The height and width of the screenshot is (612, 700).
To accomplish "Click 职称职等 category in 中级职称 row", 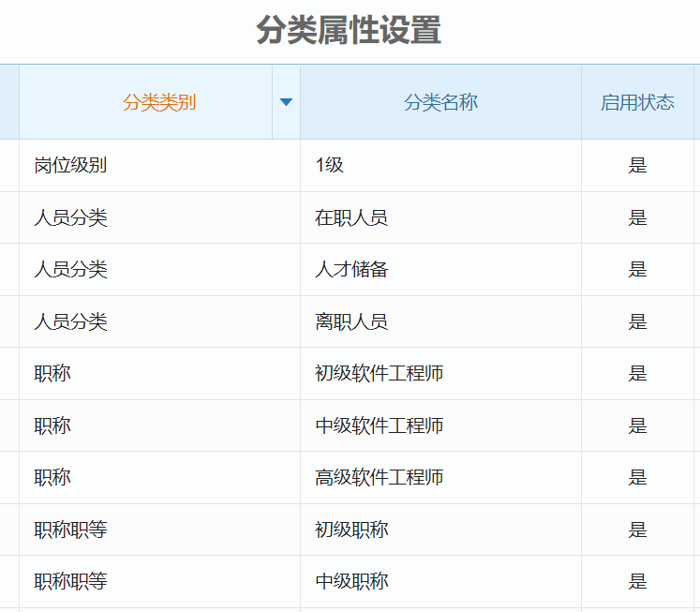I will point(70,582).
